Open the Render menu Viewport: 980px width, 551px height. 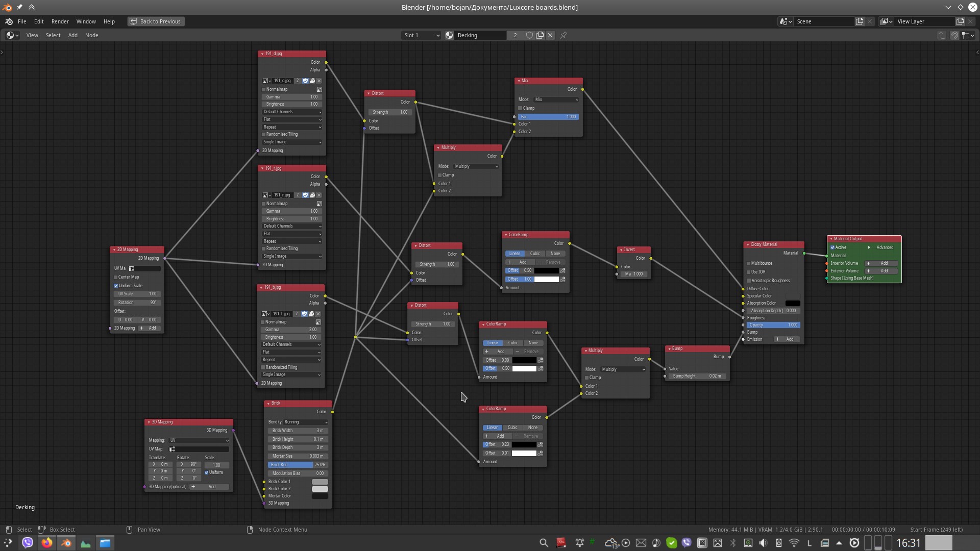pyautogui.click(x=60, y=21)
